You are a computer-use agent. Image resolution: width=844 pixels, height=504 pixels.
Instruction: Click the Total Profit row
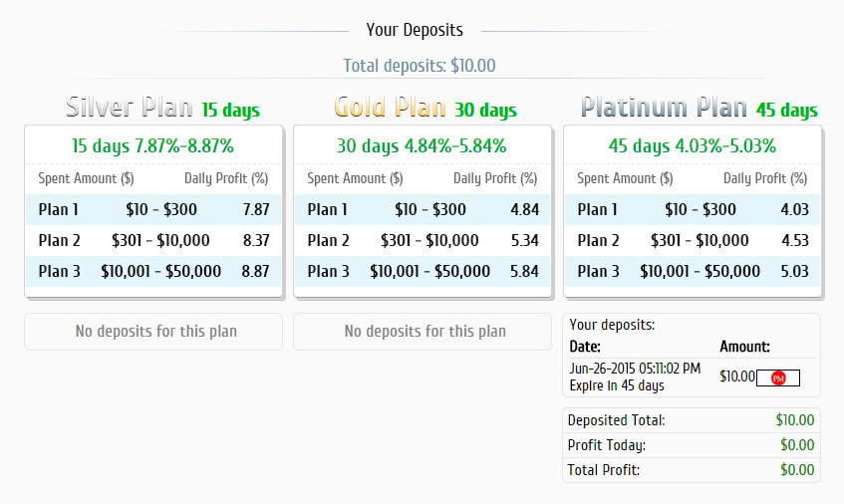(x=691, y=470)
